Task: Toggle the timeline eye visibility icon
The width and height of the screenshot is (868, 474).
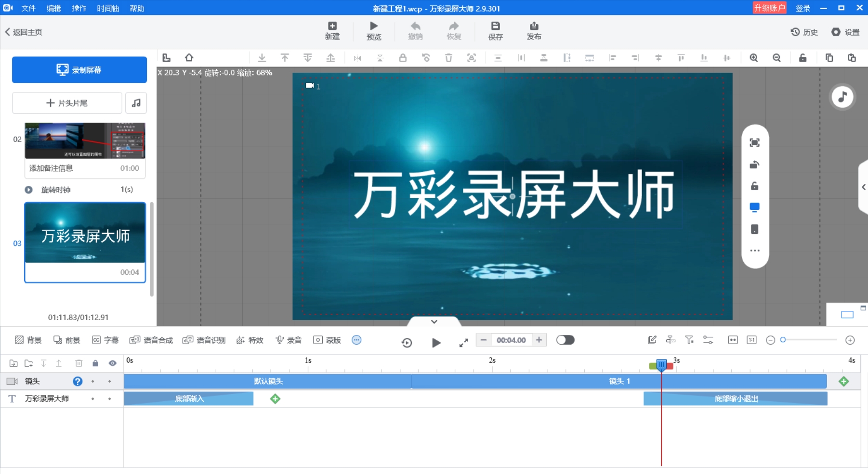Action: pyautogui.click(x=112, y=363)
